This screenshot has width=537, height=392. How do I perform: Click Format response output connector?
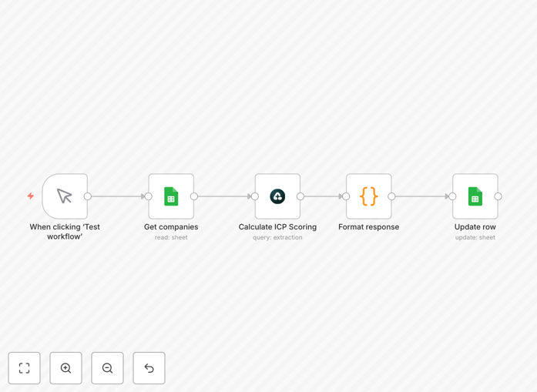[x=392, y=196]
